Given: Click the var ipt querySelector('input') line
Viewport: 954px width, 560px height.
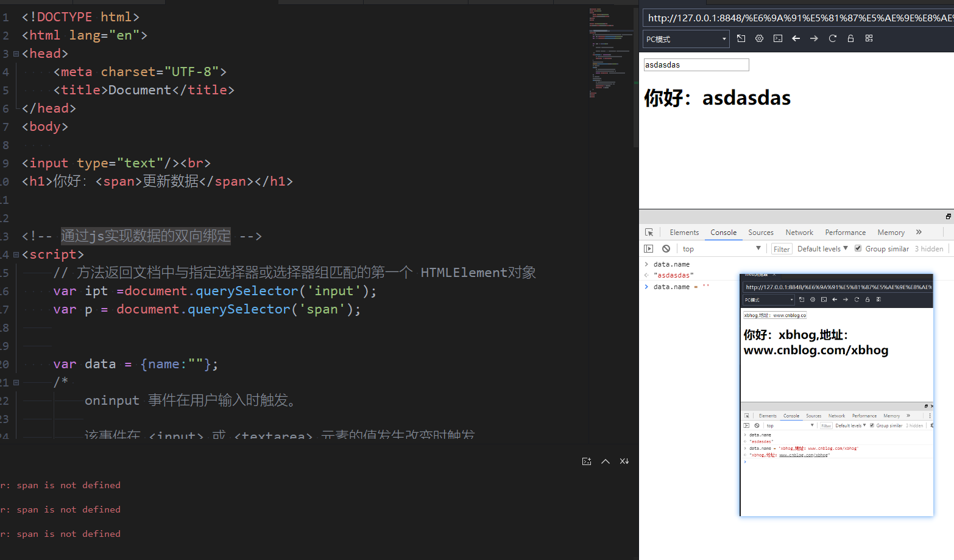Looking at the screenshot, I should (x=214, y=291).
